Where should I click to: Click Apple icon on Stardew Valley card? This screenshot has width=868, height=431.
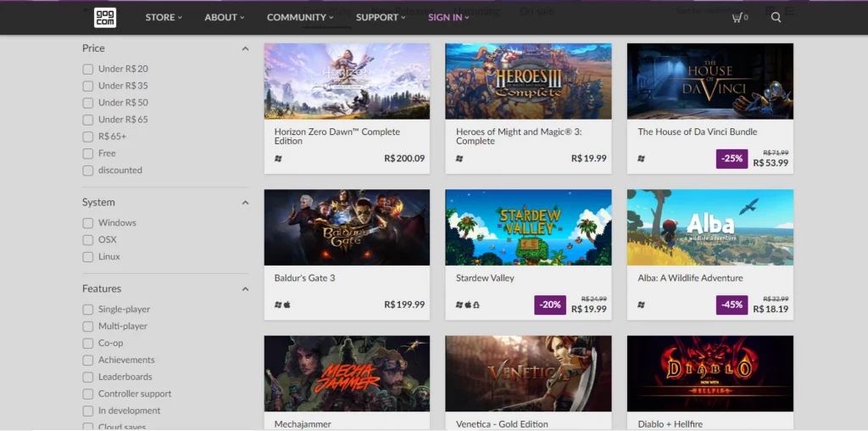[468, 305]
